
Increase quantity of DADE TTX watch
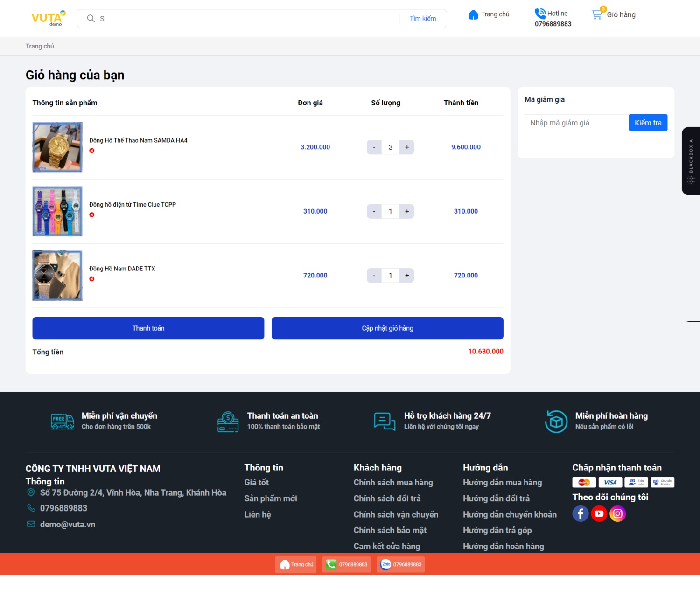(x=407, y=276)
